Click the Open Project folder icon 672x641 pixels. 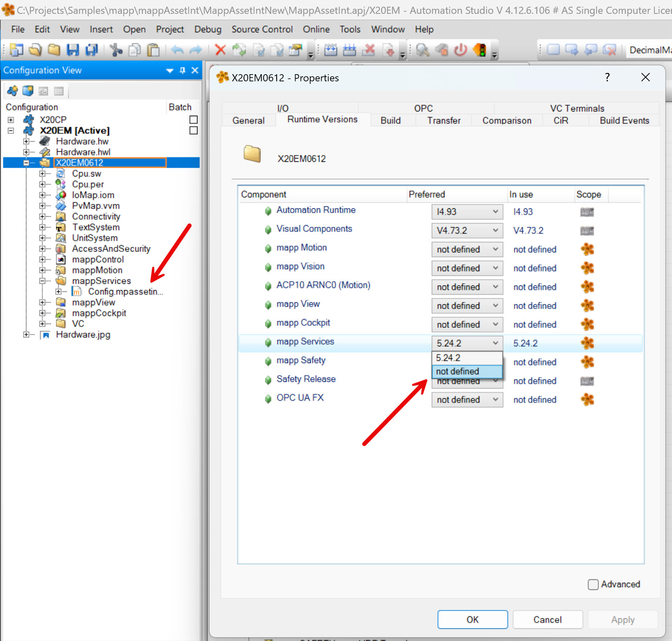click(35, 50)
